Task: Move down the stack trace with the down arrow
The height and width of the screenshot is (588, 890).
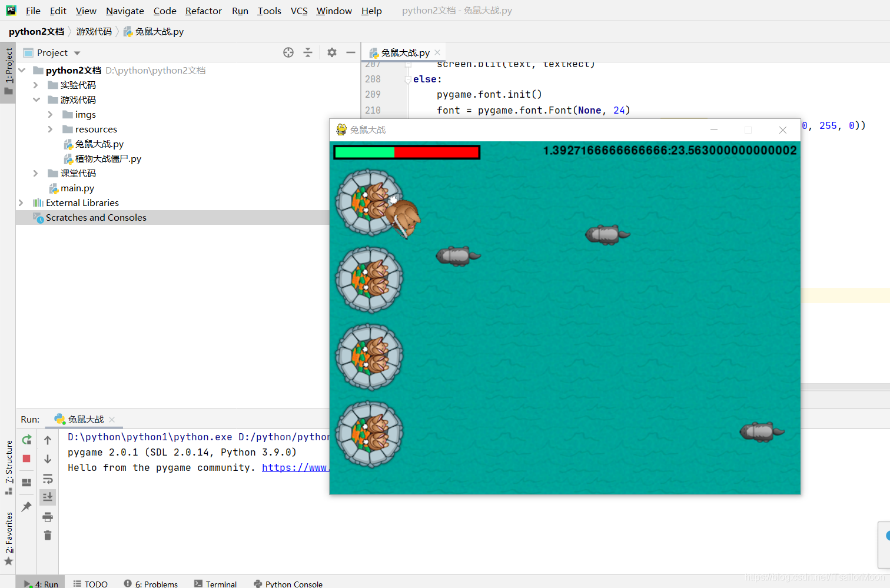Action: 48,459
